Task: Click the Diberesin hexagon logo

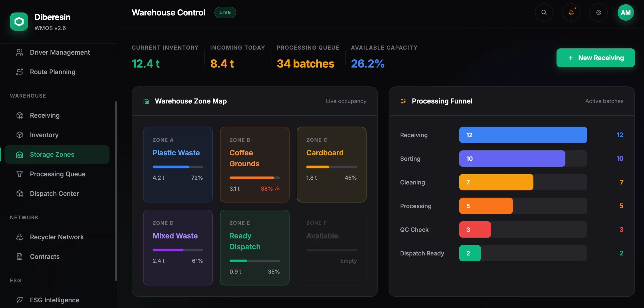Action: pyautogui.click(x=19, y=22)
